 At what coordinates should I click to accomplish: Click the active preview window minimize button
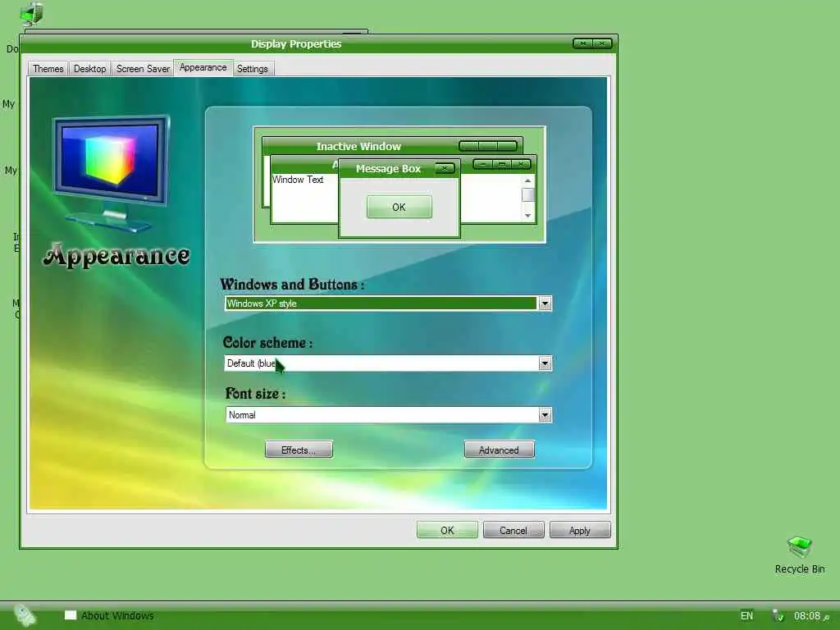483,164
